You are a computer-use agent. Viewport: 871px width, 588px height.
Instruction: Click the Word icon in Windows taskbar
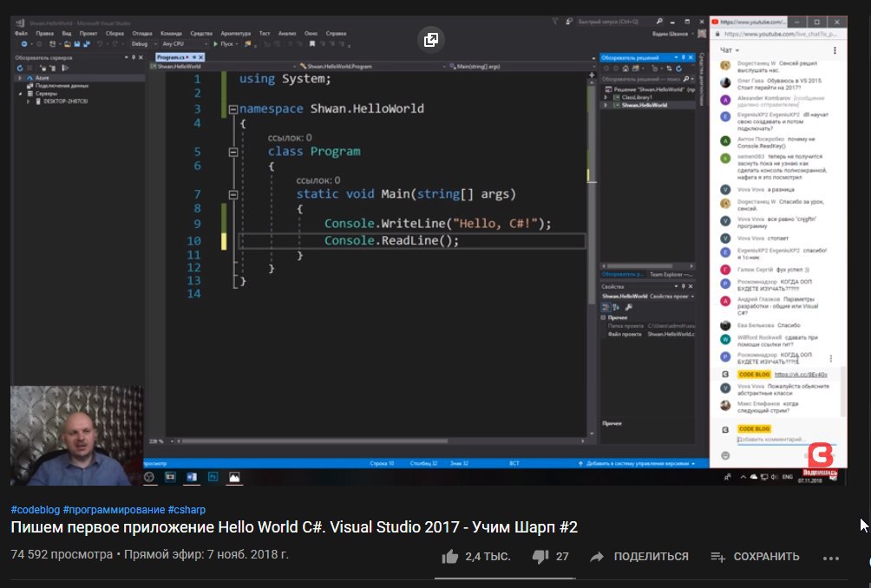pyautogui.click(x=192, y=477)
